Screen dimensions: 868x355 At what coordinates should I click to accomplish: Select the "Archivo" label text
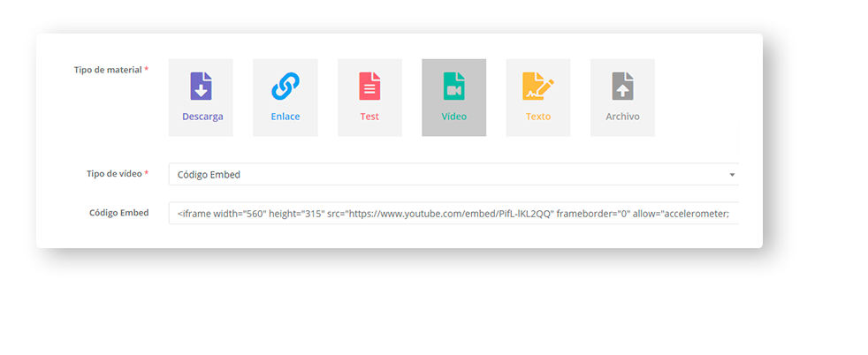[x=622, y=117]
